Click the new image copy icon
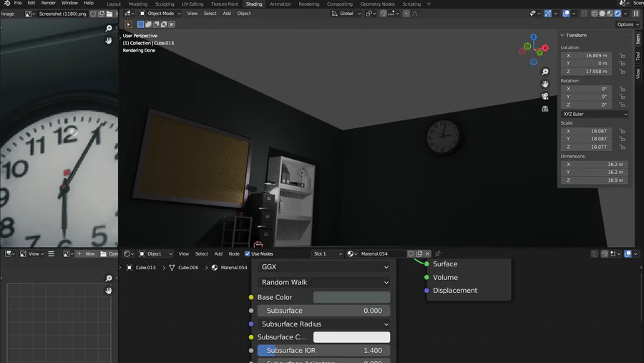The width and height of the screenshot is (644, 363). [101, 14]
